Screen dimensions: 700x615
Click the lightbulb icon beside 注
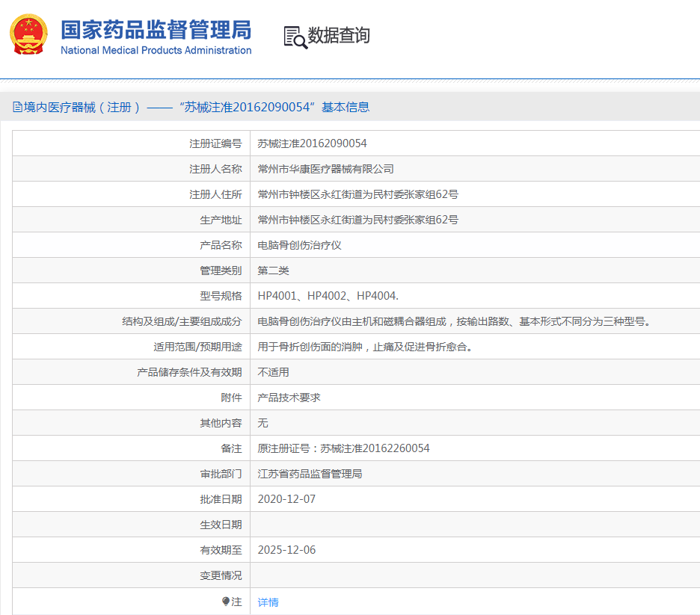[226, 602]
